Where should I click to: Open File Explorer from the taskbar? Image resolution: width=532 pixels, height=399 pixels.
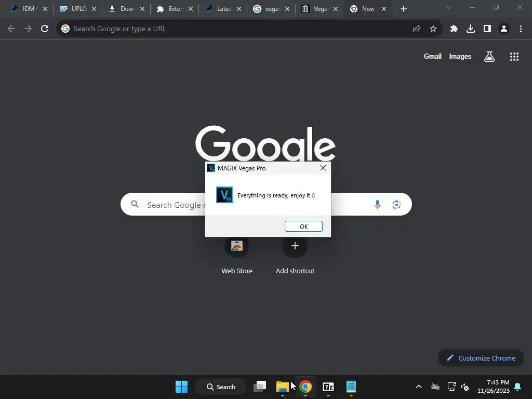(x=282, y=387)
